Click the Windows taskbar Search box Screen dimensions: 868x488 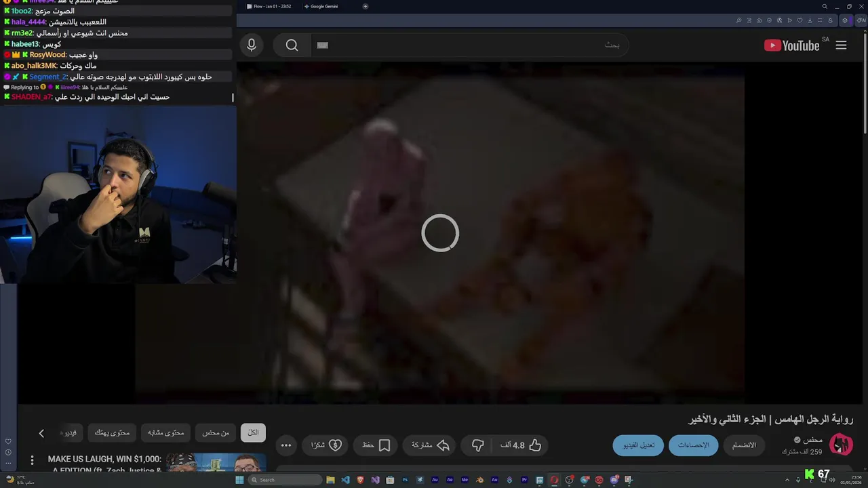pyautogui.click(x=285, y=480)
